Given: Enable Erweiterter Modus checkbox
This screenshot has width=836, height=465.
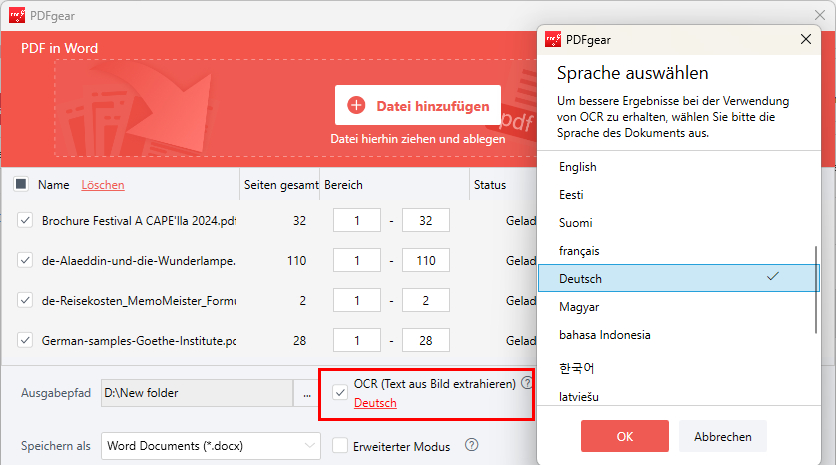Looking at the screenshot, I should [340, 445].
